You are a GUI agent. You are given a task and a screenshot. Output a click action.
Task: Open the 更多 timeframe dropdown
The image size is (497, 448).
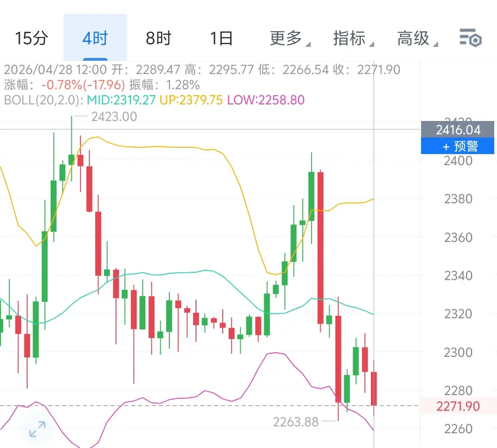[x=289, y=38]
